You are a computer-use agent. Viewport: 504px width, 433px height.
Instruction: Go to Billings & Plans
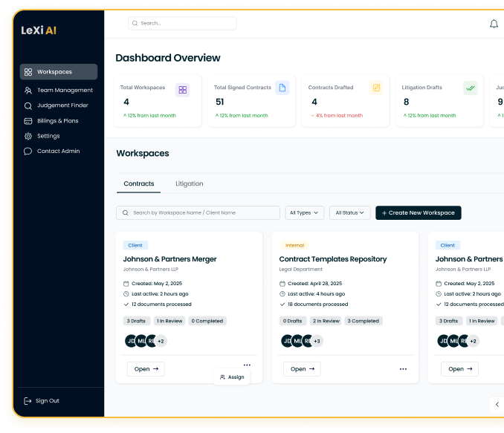pos(56,120)
